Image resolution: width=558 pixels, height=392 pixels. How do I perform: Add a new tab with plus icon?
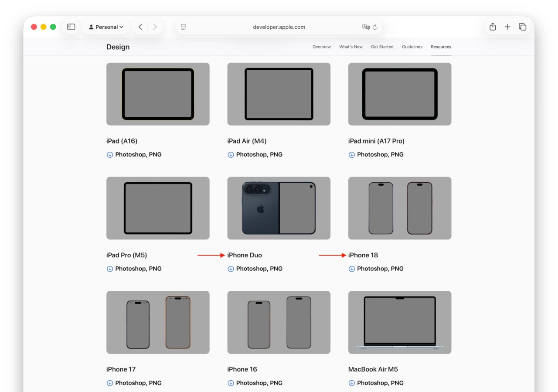[x=507, y=27]
